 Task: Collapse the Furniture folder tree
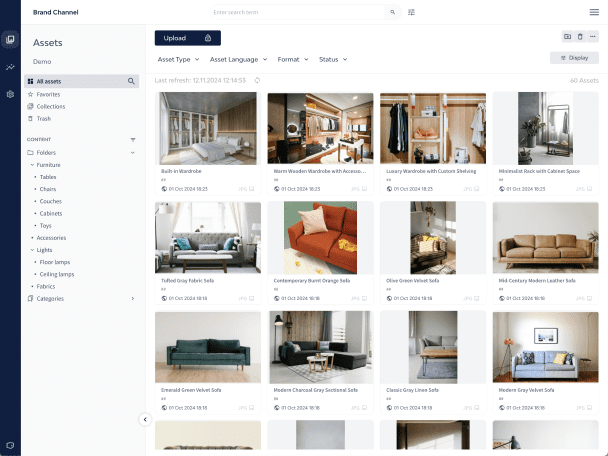32,164
